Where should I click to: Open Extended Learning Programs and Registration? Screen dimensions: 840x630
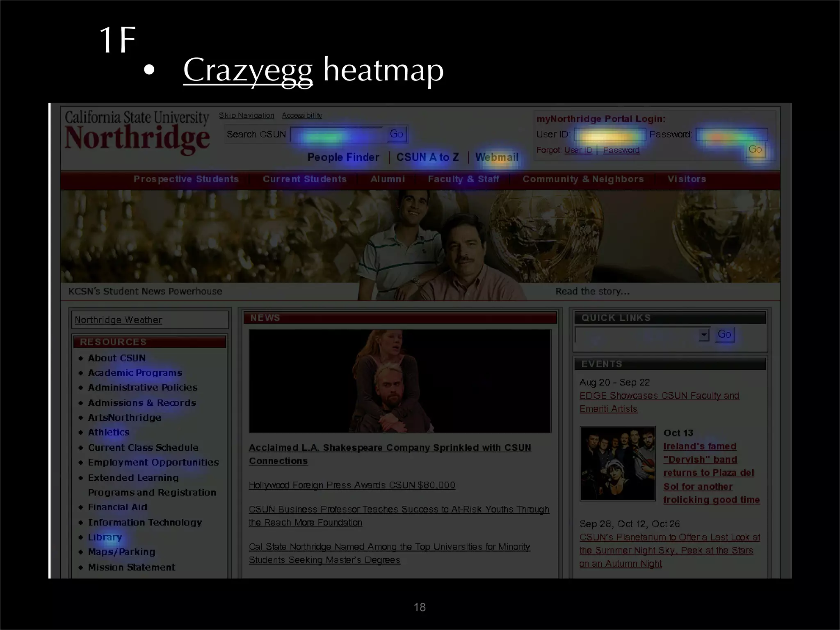point(152,485)
